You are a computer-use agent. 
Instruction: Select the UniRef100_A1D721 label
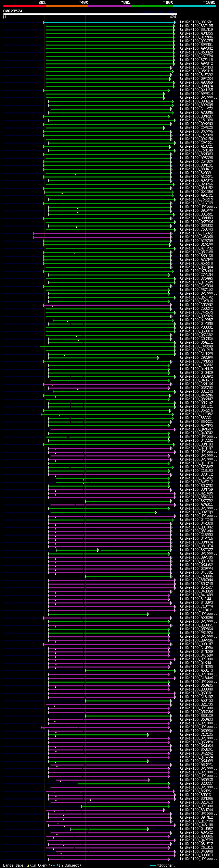pyautogui.click(x=196, y=147)
